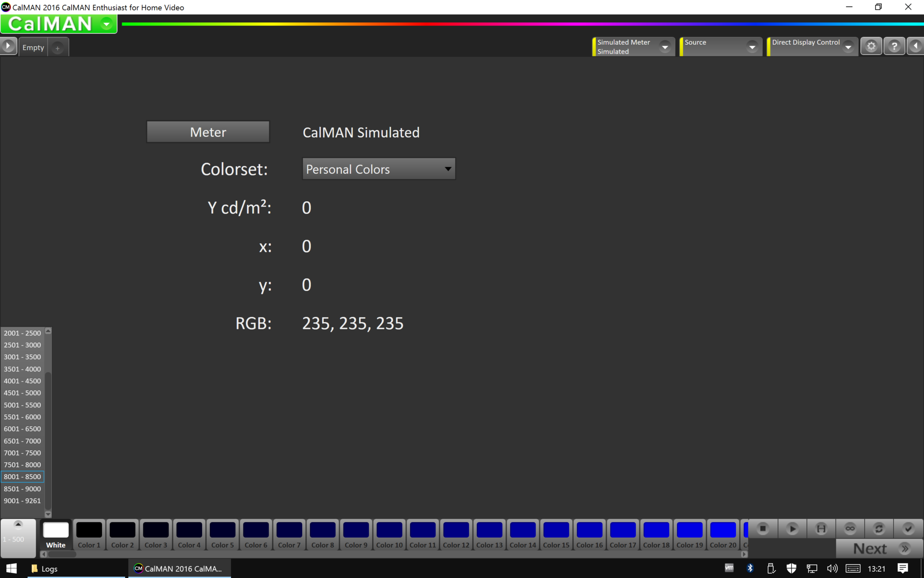Select the Color 7 swatch
Screen dimensions: 924x578
click(x=289, y=535)
